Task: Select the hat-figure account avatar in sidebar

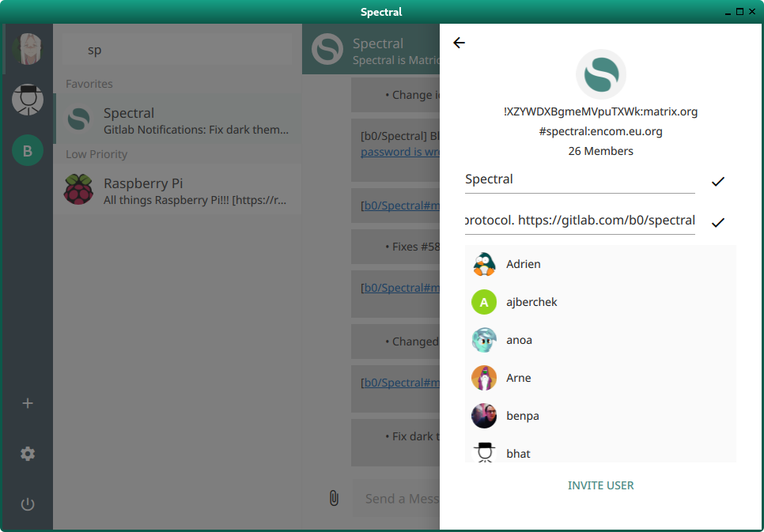Action: [x=28, y=100]
